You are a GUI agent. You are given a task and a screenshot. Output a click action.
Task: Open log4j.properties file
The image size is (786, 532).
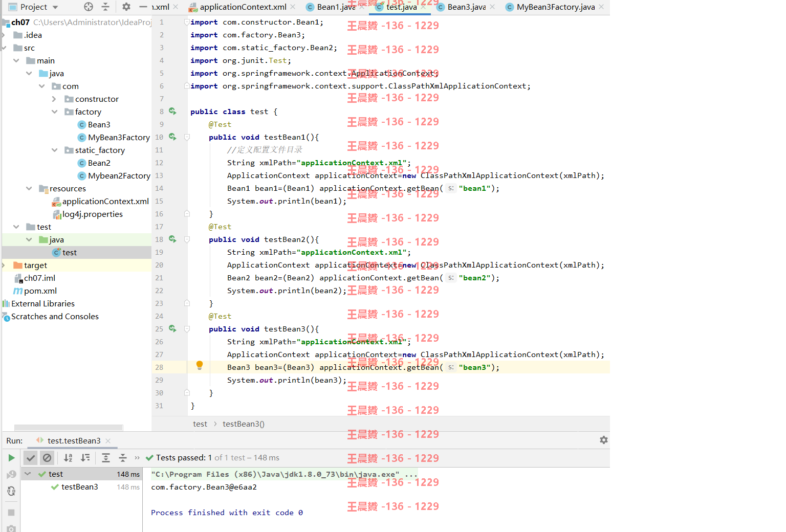pos(88,214)
